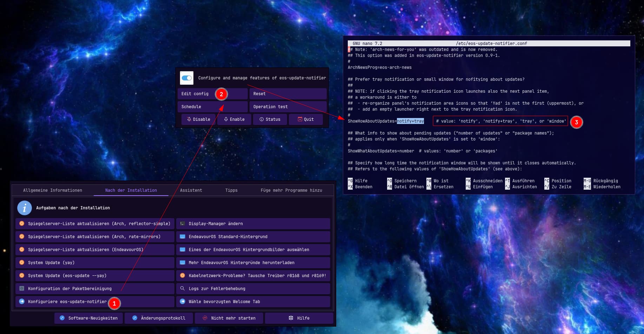This screenshot has height=334, width=644.
Task: Open Konfiguriere eos-update-notifier
Action: click(95, 302)
